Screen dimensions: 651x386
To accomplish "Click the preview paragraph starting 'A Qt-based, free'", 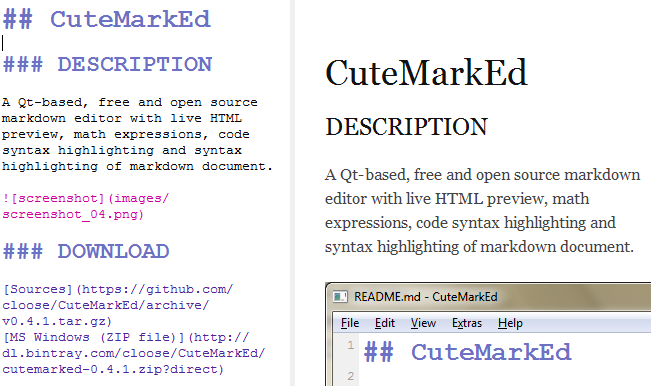I will [482, 210].
